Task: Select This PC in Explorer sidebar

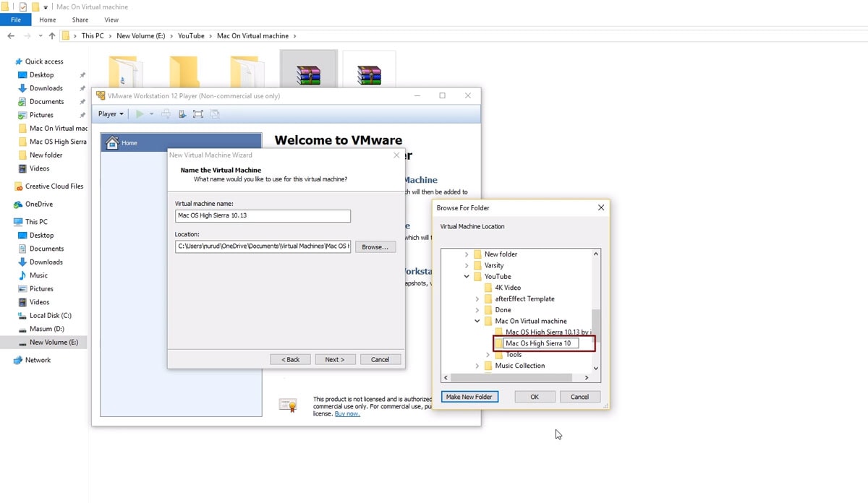Action: tap(36, 222)
